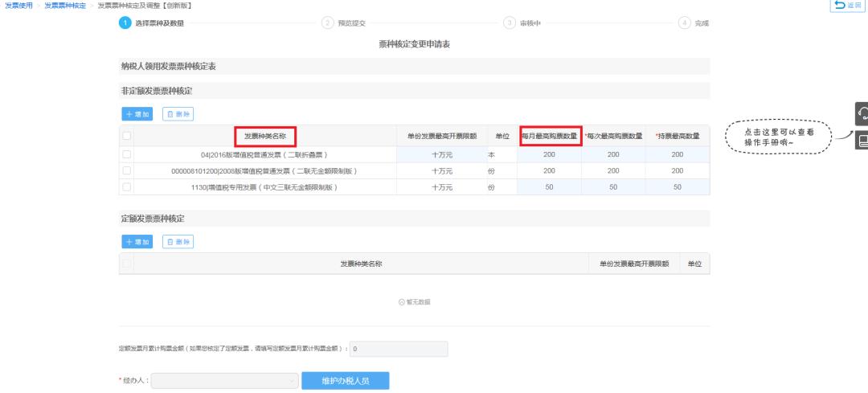Image resolution: width=868 pixels, height=393 pixels.
Task: Open the 经办人 dropdown
Action: coord(225,380)
